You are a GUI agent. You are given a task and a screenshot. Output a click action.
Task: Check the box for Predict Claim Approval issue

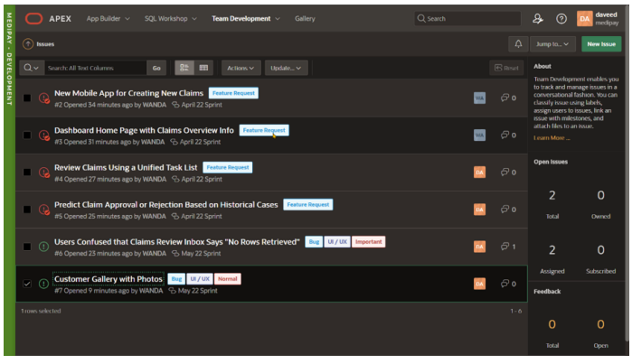coord(27,210)
